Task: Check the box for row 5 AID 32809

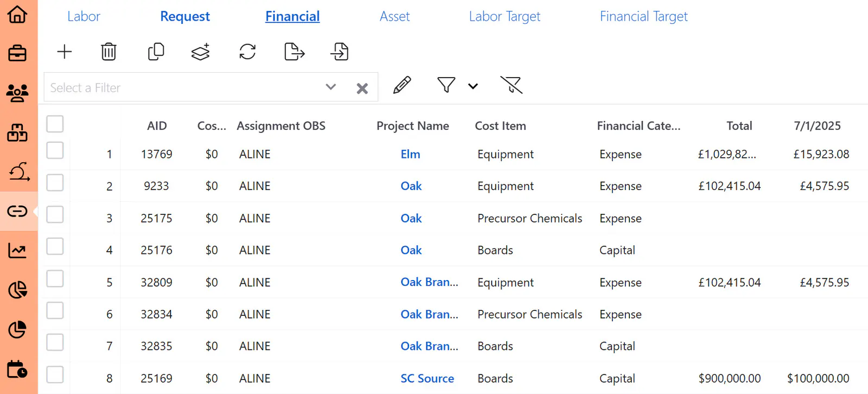Action: tap(55, 278)
